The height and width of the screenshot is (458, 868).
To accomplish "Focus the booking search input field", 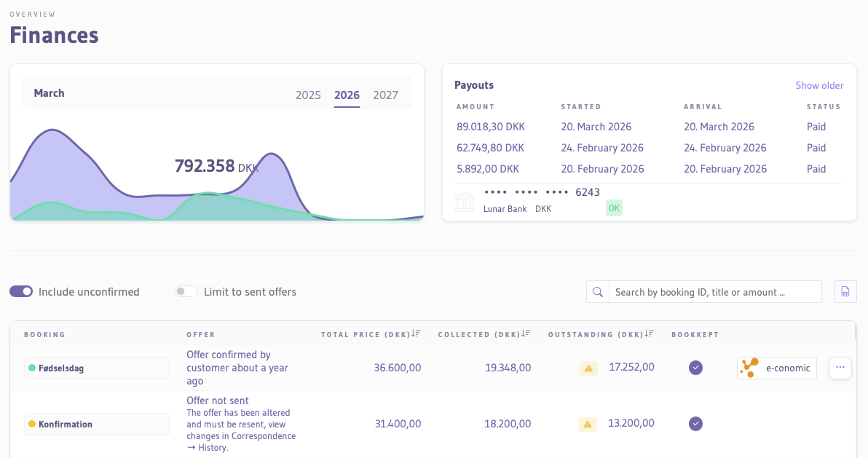I will click(714, 292).
